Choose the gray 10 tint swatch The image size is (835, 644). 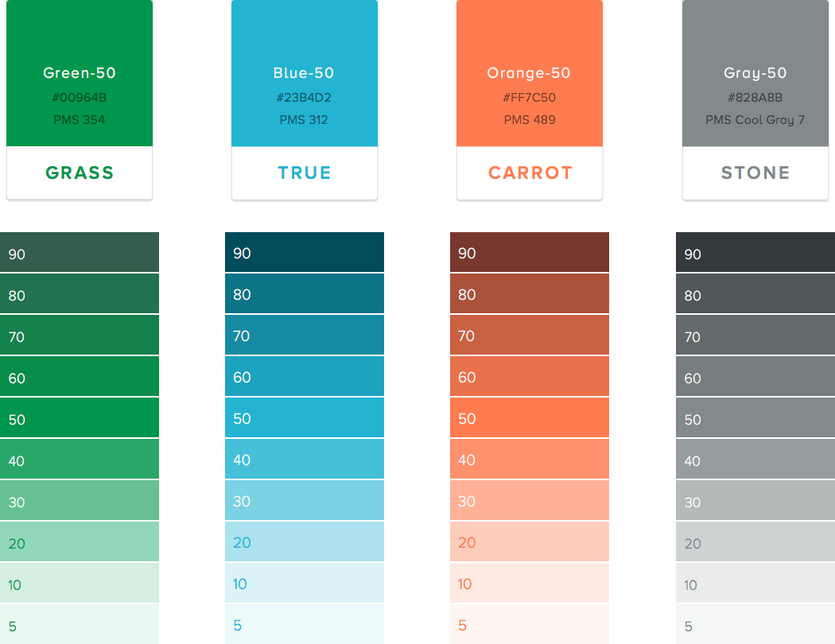pos(755,583)
